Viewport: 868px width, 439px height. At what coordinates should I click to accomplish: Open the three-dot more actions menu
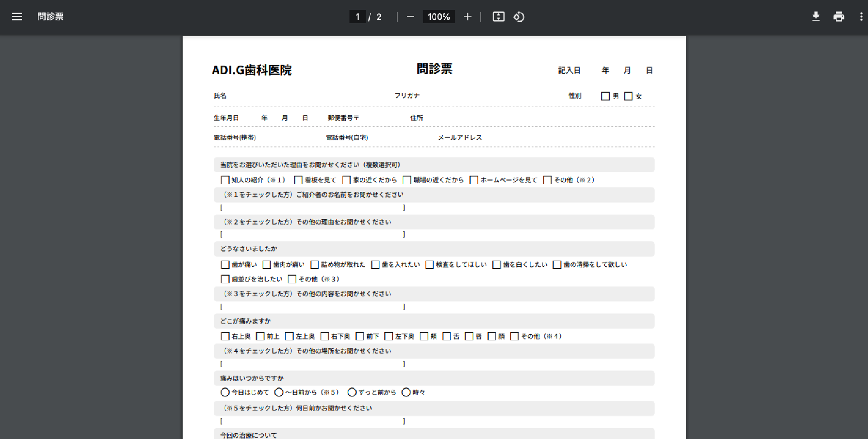(x=861, y=17)
